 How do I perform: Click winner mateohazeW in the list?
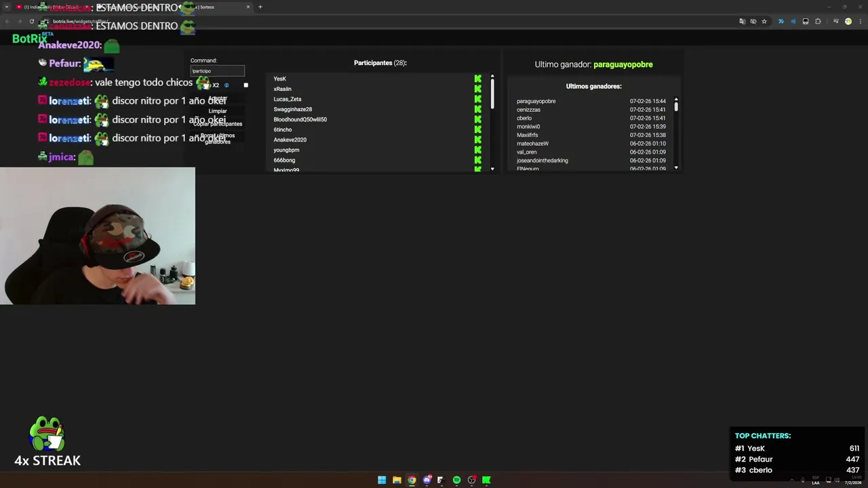tap(532, 144)
